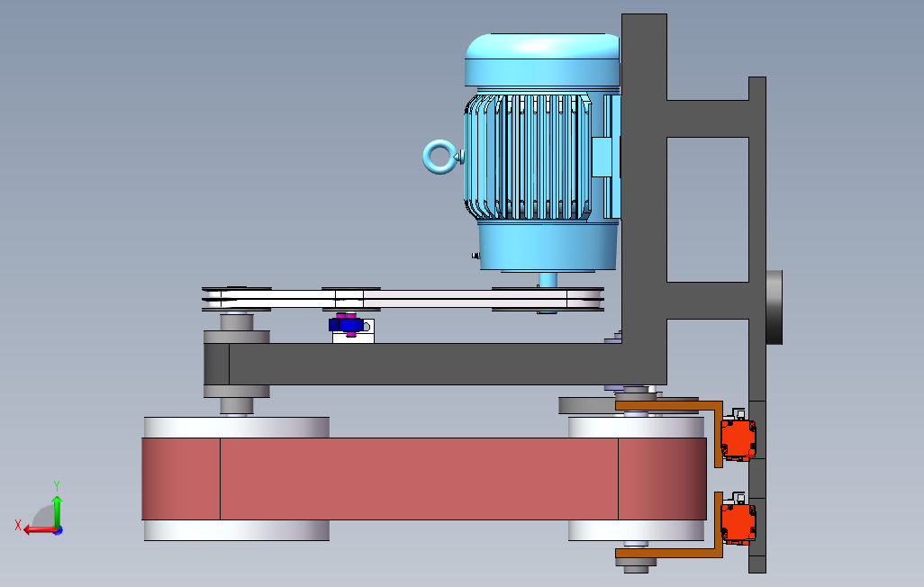
Task: Select the left white drum roller top
Action: 236,428
